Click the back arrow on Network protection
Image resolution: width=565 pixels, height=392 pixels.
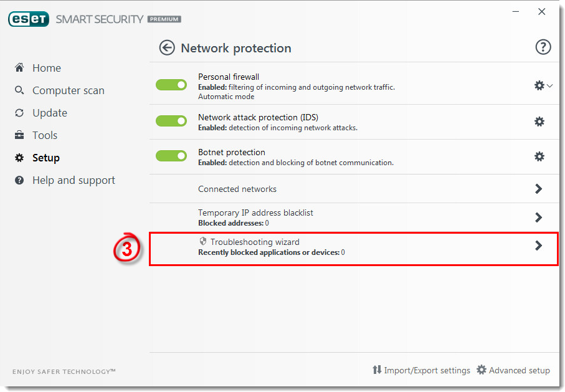[167, 47]
